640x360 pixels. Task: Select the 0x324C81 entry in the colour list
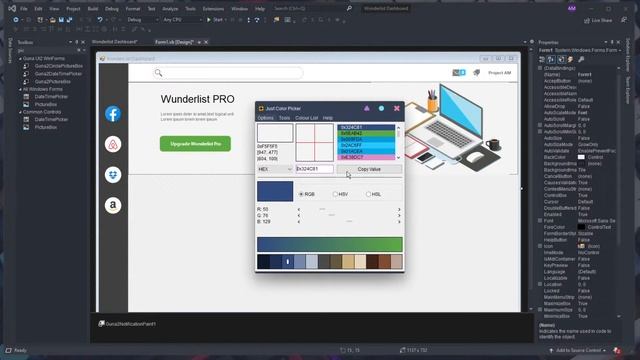click(x=366, y=127)
